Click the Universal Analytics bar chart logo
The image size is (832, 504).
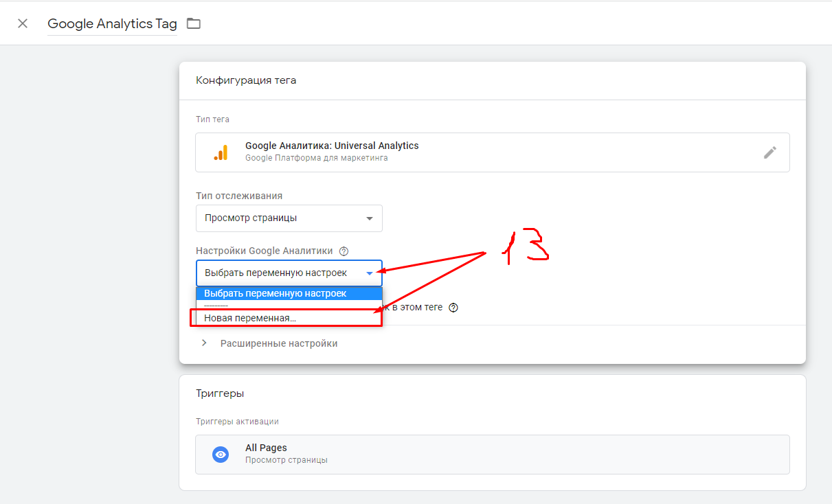click(221, 152)
